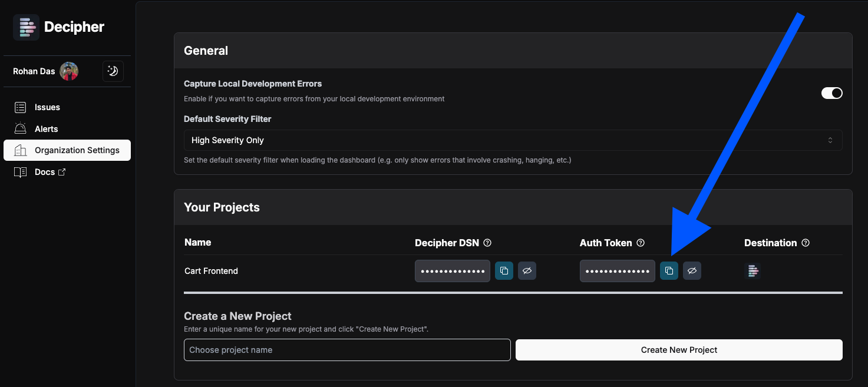Click masked Decipher DSN field

453,271
